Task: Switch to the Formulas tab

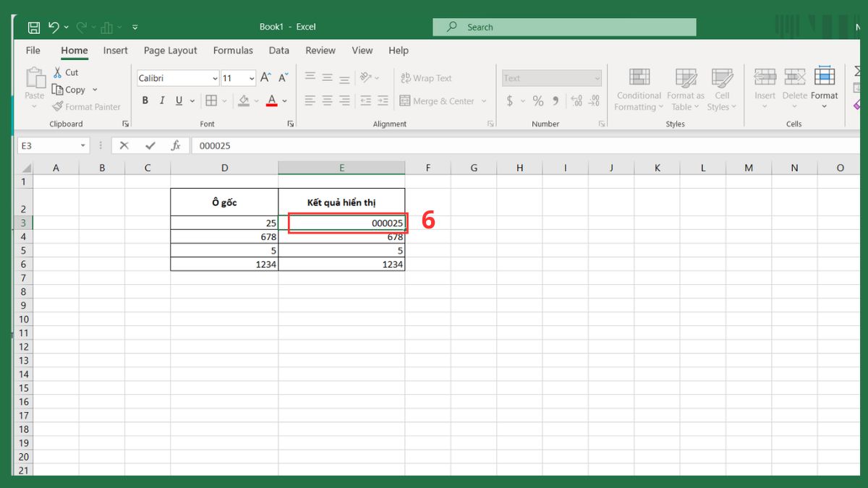Action: coord(233,51)
